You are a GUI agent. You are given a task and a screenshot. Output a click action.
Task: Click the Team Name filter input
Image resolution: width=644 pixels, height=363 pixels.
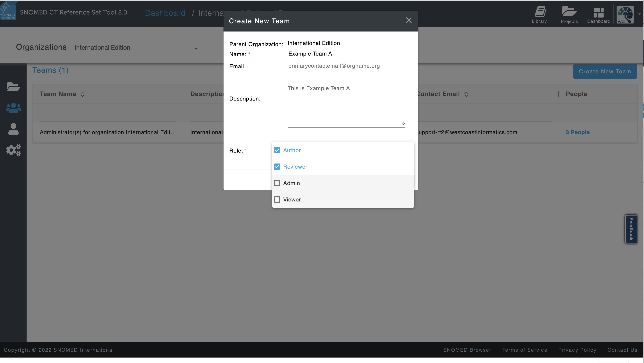point(108,116)
